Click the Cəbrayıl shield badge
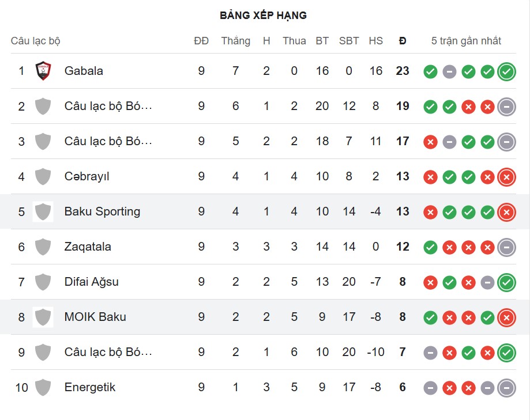 43,176
